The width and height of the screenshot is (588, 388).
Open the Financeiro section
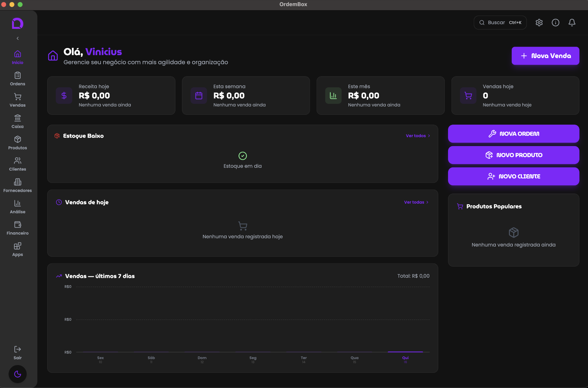tap(17, 228)
